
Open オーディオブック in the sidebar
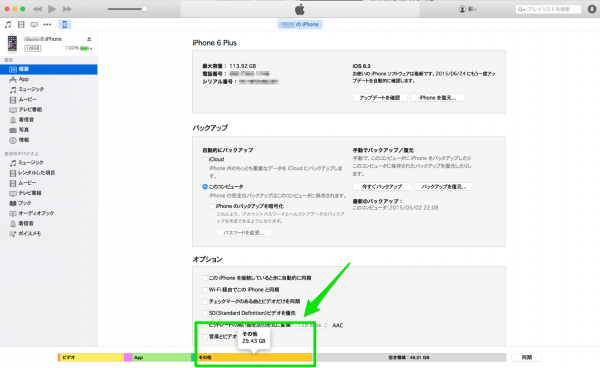(x=49, y=213)
